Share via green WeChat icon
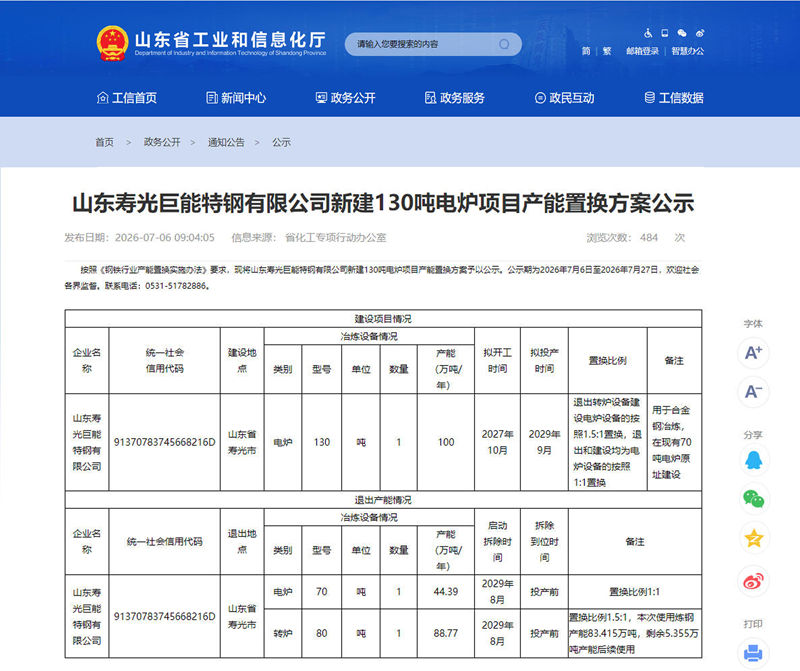The width and height of the screenshot is (800, 671). point(754,499)
